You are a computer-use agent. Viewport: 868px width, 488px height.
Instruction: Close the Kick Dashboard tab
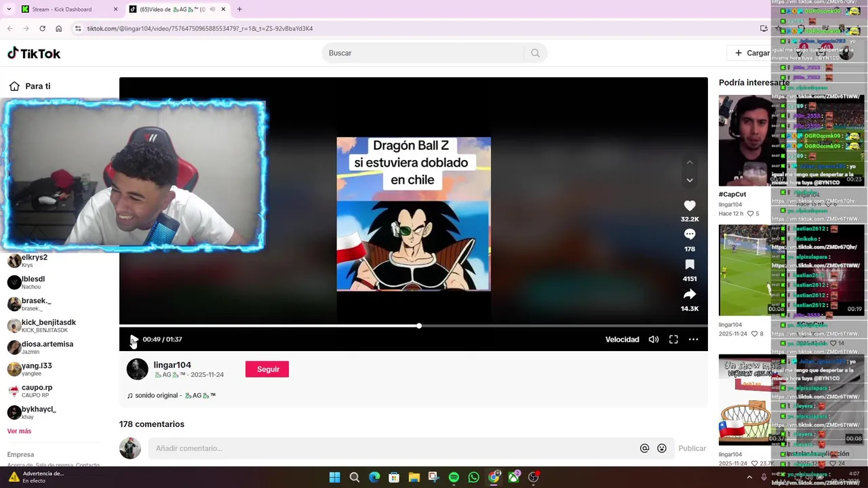[115, 9]
